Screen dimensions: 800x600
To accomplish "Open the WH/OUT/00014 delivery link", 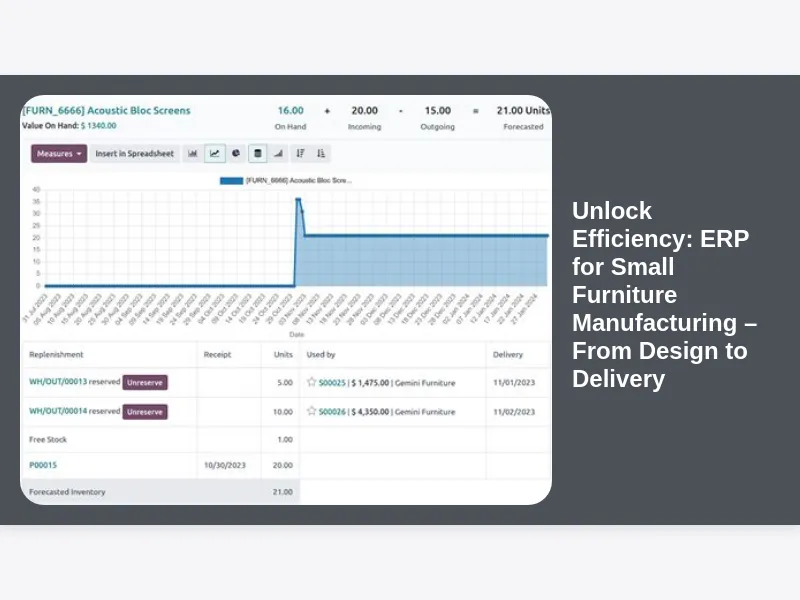I will coord(58,411).
